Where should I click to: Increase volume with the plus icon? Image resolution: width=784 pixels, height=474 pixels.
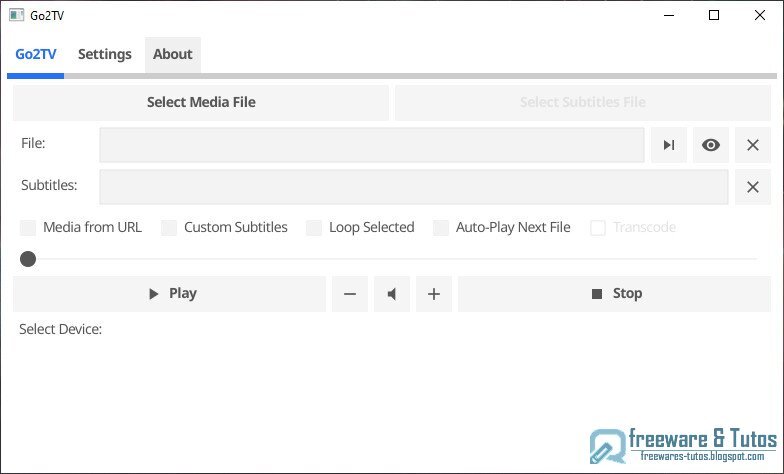(434, 294)
